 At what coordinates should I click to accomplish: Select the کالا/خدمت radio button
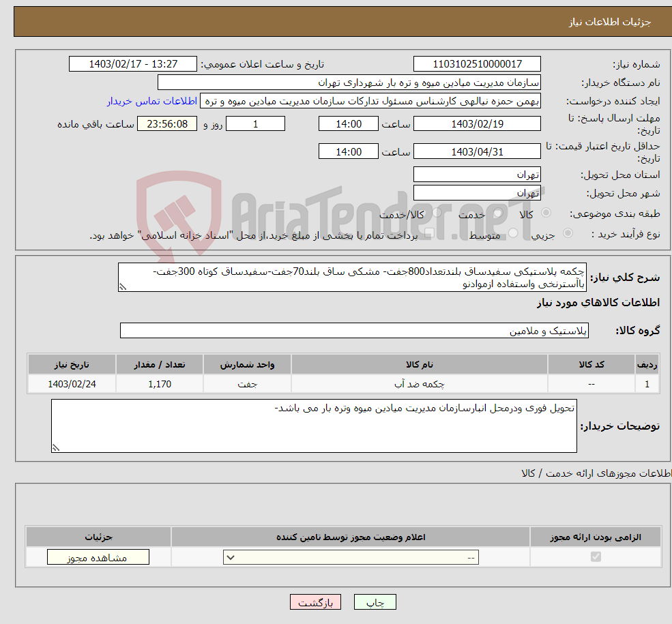click(x=437, y=212)
